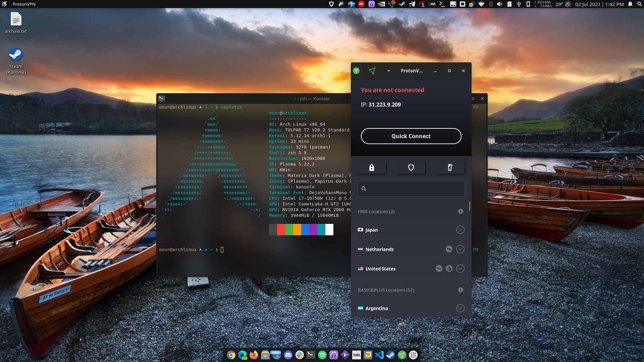
Task: Click the ProtonVPN app menu label in top panel
Action: pos(24,4)
